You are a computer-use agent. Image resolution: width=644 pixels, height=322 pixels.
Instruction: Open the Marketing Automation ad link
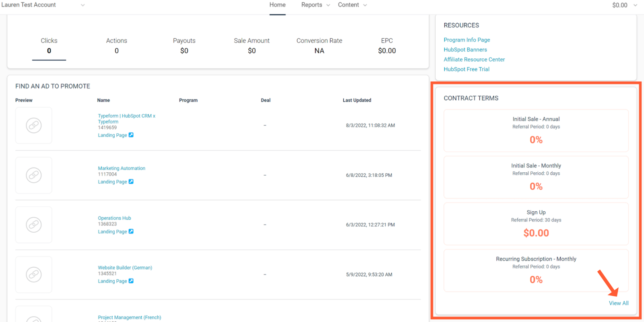coord(122,168)
